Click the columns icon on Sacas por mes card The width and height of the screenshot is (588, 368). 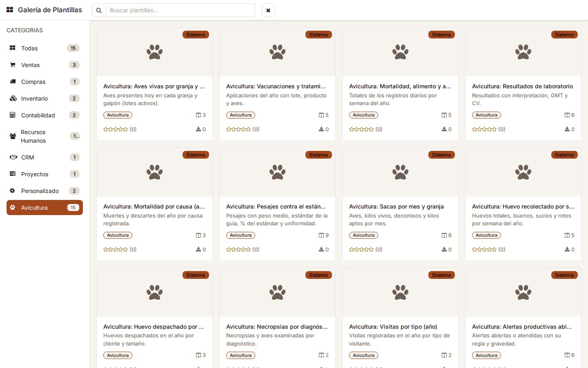pos(444,236)
